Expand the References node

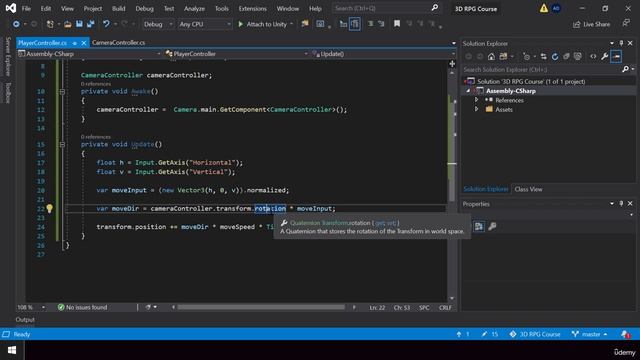(476, 100)
